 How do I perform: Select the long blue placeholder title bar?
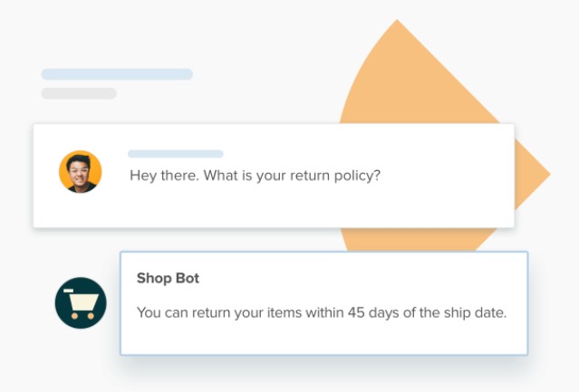click(x=117, y=74)
